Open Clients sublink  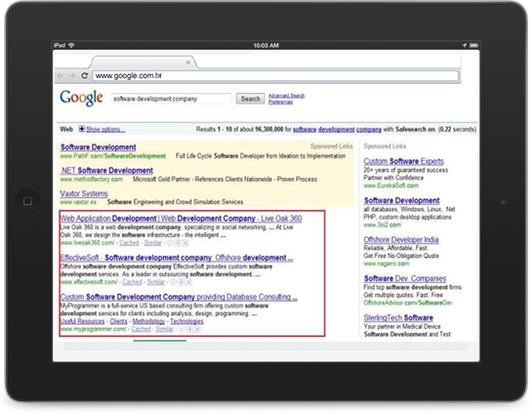point(118,321)
